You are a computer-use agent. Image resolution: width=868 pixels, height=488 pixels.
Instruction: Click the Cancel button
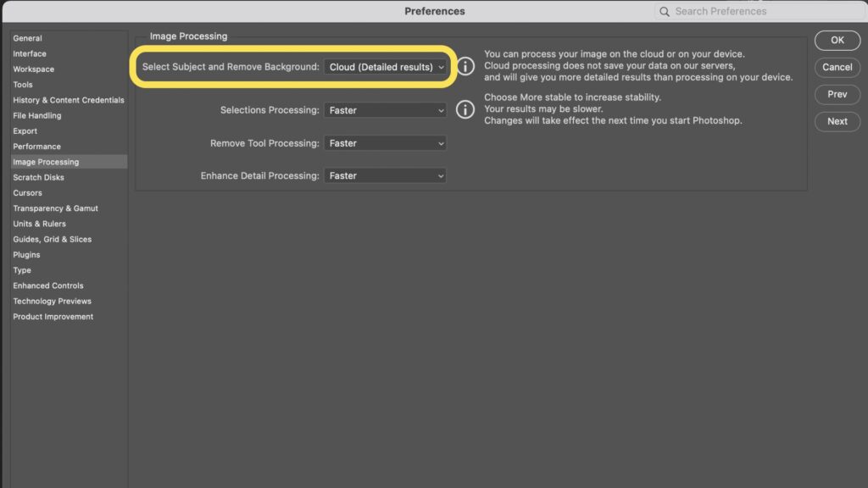[837, 68]
